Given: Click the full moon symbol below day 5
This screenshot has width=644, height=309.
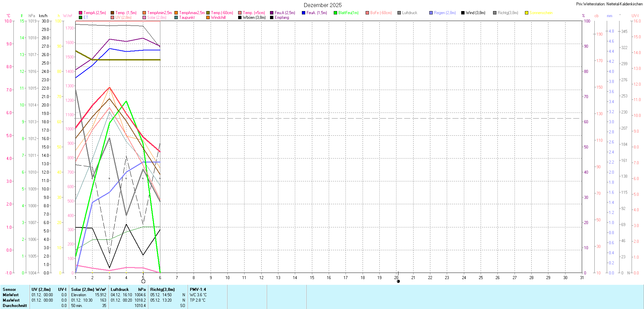Looking at the screenshot, I should (x=143, y=281).
